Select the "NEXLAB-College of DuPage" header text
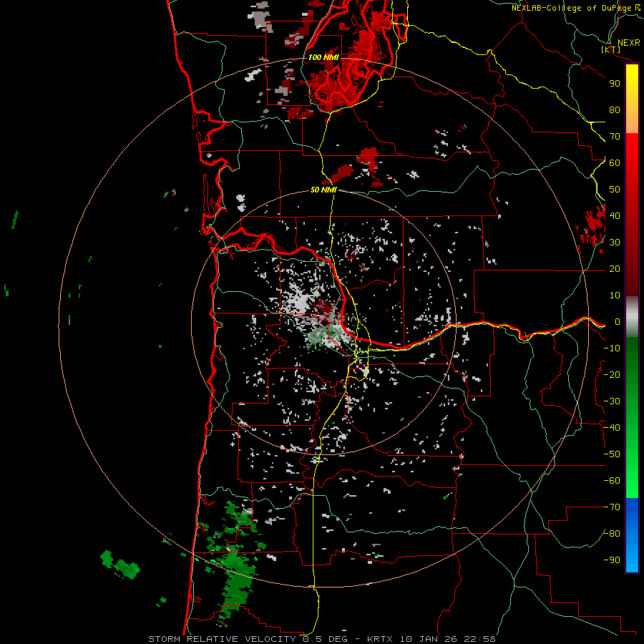Image resolution: width=644 pixels, height=644 pixels. coord(571,8)
